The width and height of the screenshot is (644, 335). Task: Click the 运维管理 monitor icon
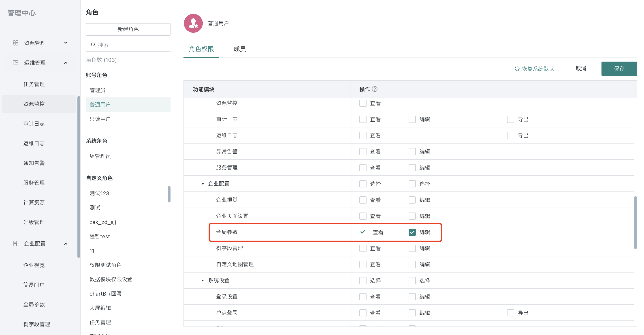pyautogui.click(x=15, y=63)
